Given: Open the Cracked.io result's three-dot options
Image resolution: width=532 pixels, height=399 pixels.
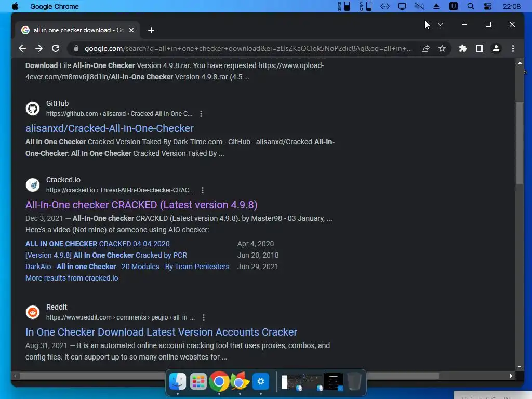Looking at the screenshot, I should point(203,190).
